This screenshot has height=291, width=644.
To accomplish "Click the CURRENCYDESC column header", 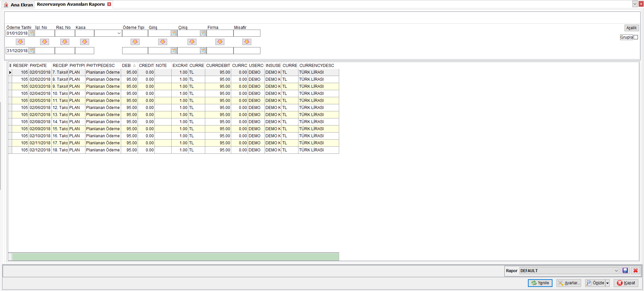I will pos(318,66).
